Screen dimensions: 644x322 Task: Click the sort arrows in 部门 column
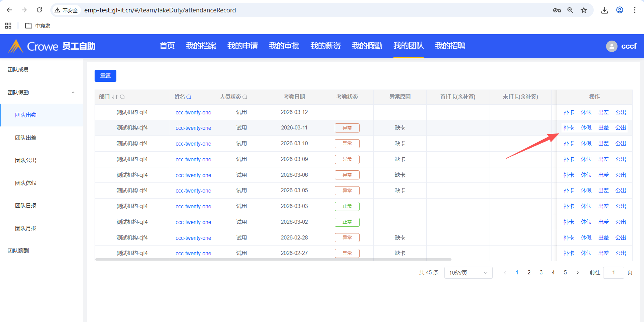pos(115,97)
